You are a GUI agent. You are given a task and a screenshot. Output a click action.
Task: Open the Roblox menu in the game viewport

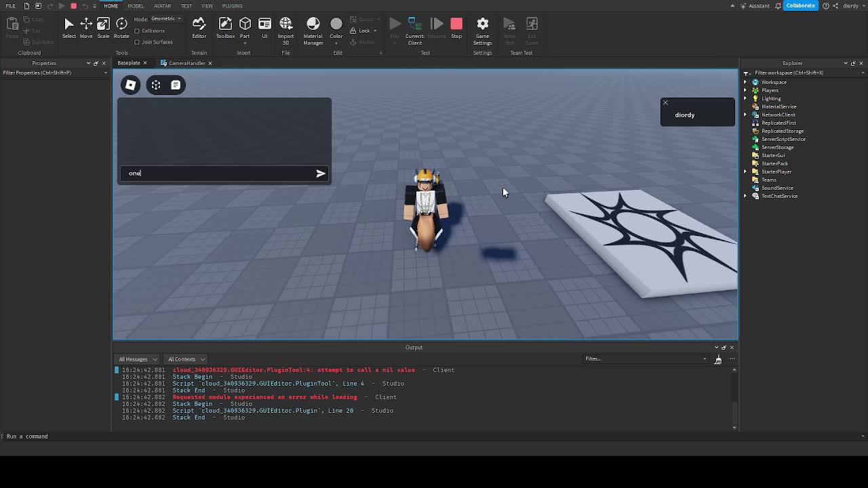click(x=131, y=85)
